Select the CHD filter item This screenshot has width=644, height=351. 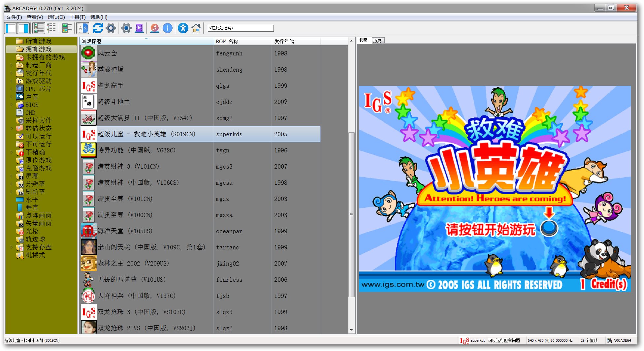pyautogui.click(x=26, y=112)
